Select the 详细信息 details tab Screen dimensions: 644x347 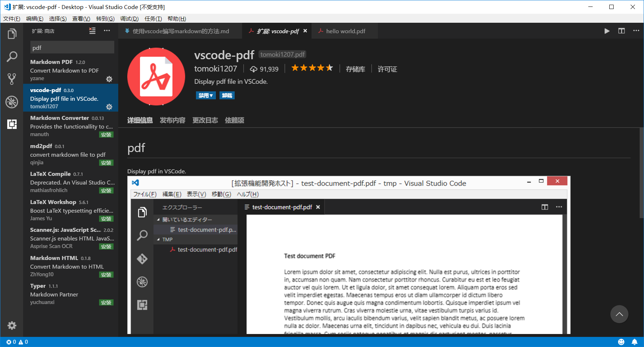pyautogui.click(x=140, y=120)
